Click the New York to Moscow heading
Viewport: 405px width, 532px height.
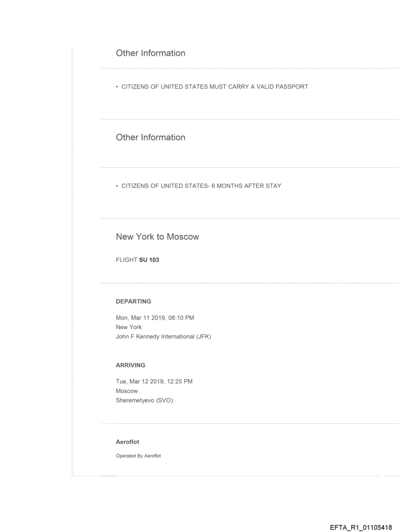[x=157, y=237]
